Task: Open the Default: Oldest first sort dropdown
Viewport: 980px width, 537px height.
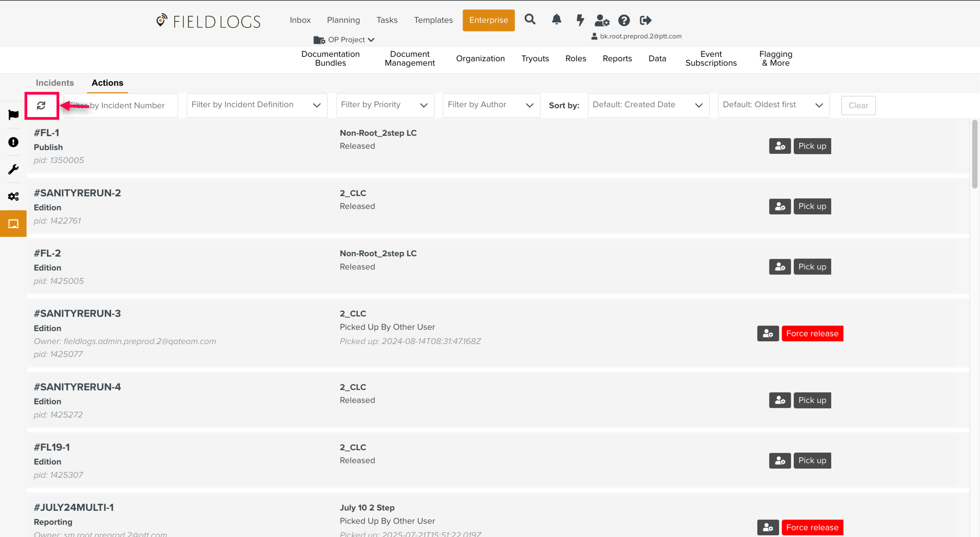Action: coord(773,105)
